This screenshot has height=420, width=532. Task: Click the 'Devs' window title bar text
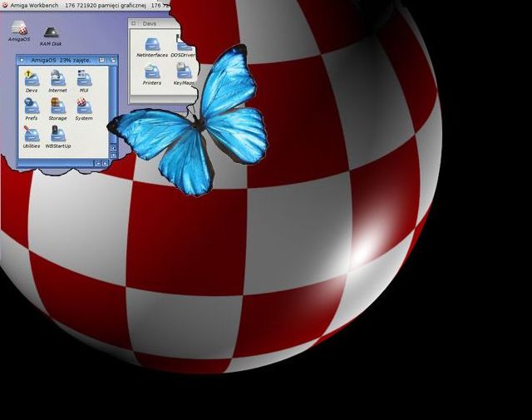150,23
